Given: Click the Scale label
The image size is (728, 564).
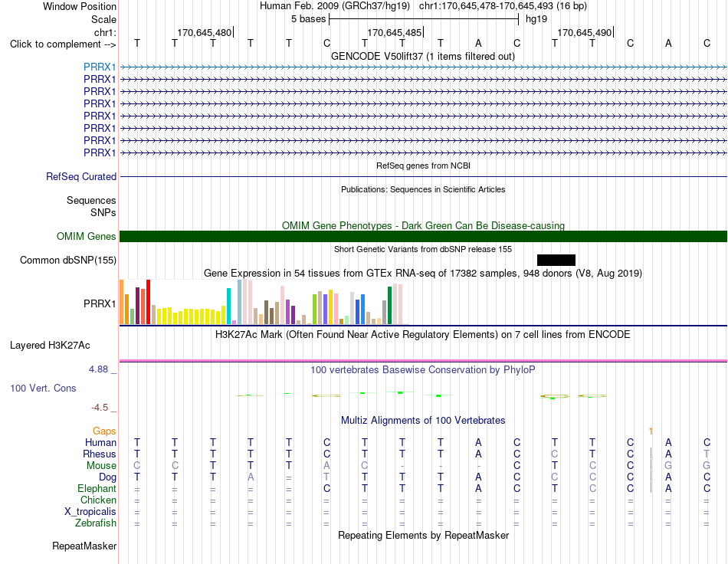Looking at the screenshot, I should point(103,19).
